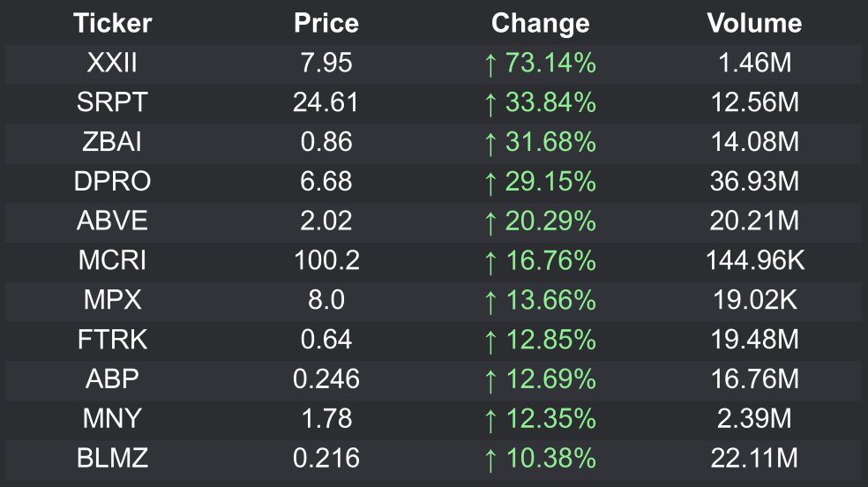Open the ZBAI ticker
The image size is (868, 487).
(112, 142)
